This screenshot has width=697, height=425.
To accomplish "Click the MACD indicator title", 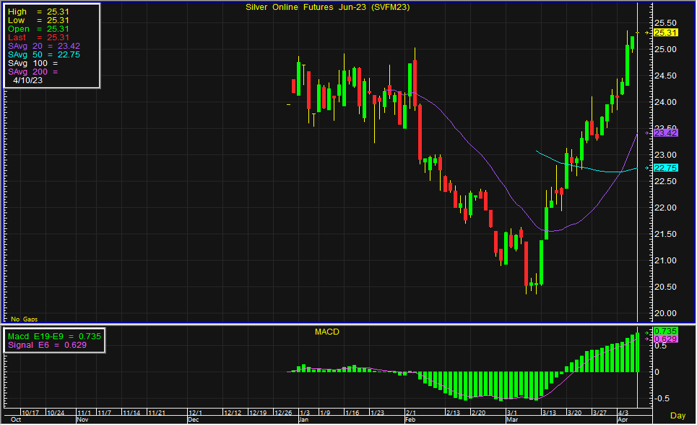I will pos(329,332).
